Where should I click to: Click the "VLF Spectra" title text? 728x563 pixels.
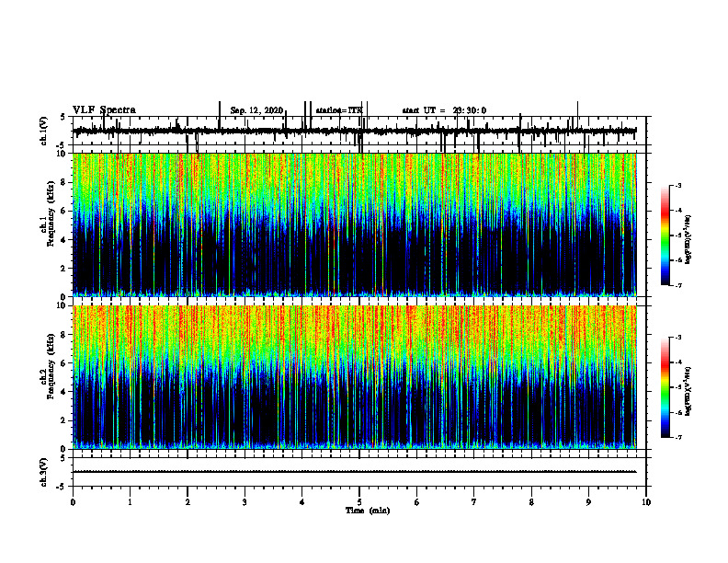coord(104,110)
